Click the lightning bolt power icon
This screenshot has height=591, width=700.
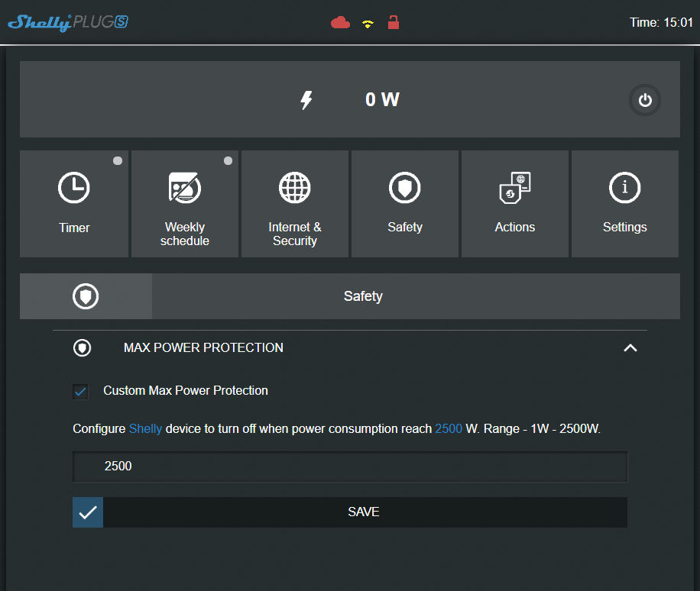(306, 100)
